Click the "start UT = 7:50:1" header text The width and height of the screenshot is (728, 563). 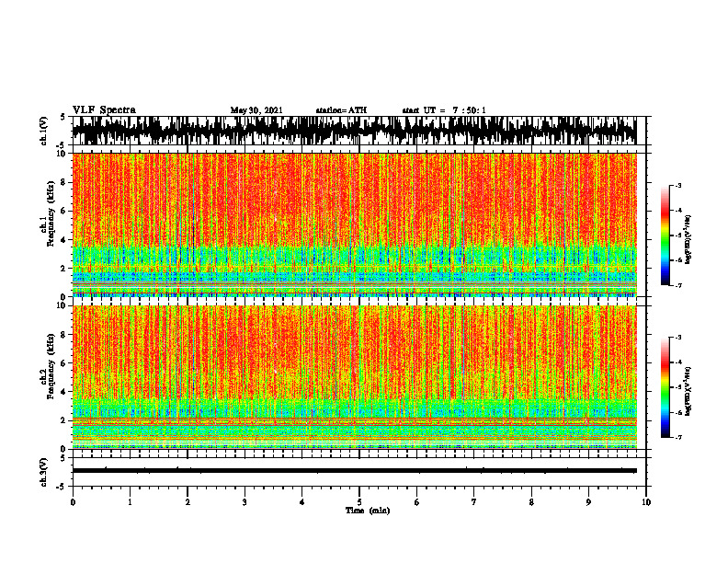tap(444, 110)
